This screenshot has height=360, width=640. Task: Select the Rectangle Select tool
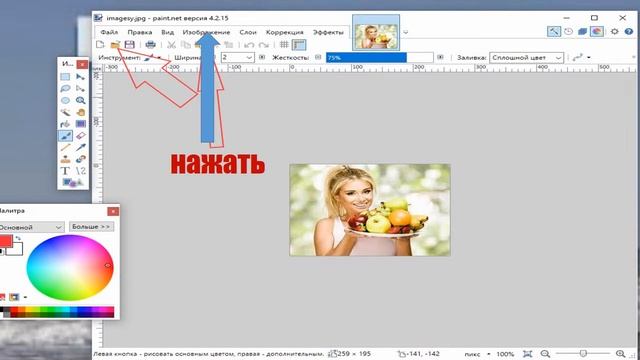(x=65, y=77)
